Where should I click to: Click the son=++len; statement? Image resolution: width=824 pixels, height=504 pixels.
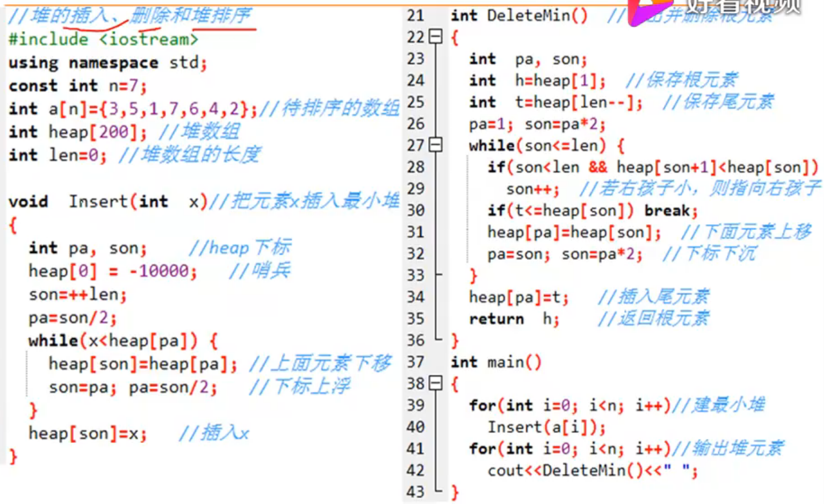(x=78, y=294)
